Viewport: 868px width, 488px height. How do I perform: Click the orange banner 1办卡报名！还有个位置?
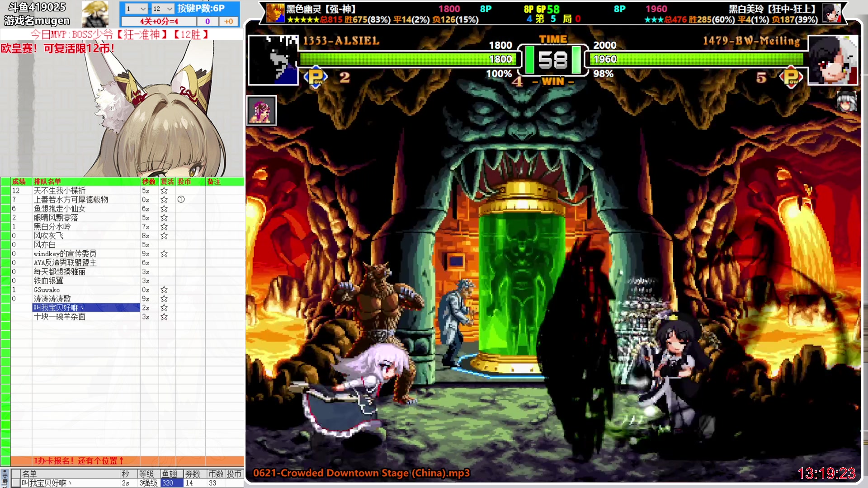(127, 461)
